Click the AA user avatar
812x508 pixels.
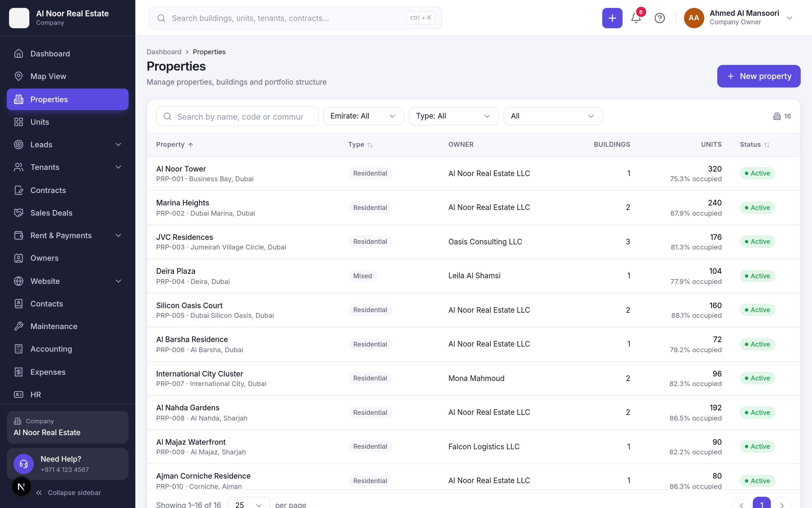pos(694,18)
